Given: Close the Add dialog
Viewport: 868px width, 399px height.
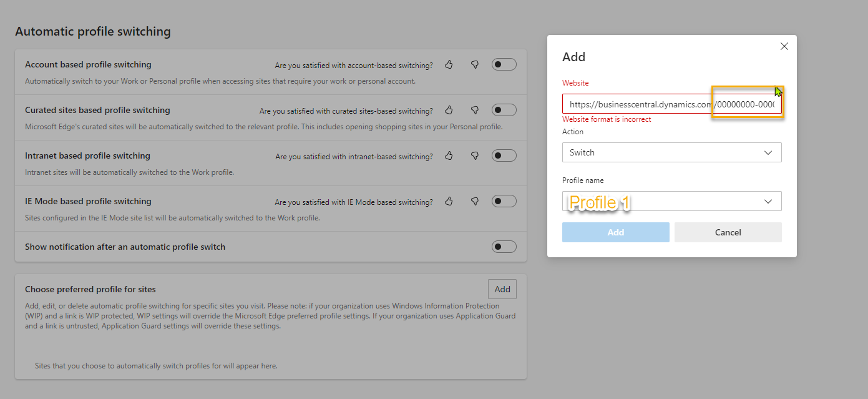Looking at the screenshot, I should pyautogui.click(x=784, y=46).
